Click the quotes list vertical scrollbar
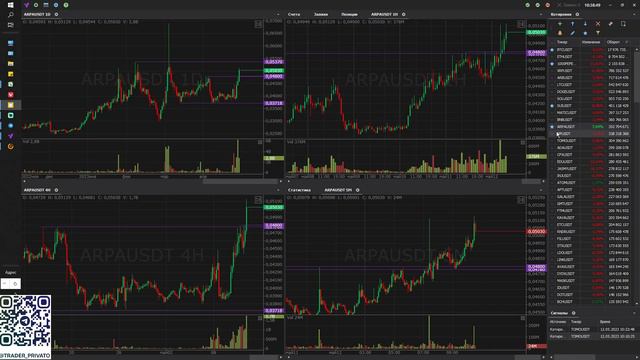 637,78
